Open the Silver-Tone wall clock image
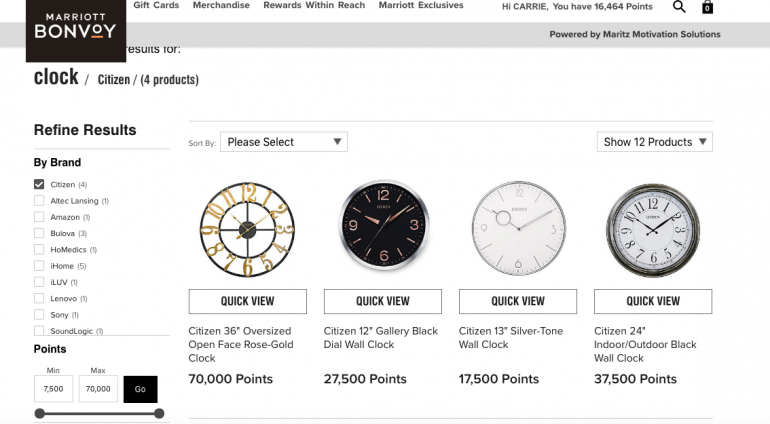Screen dimensions: 770x424 coord(517,229)
